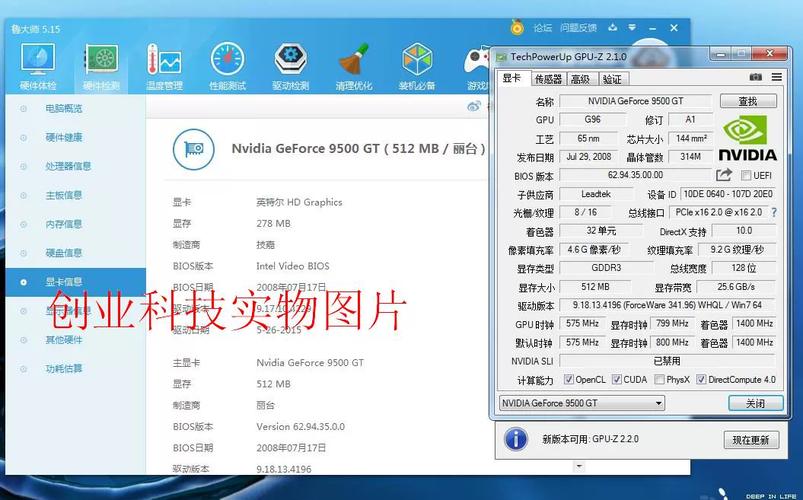The width and height of the screenshot is (803, 500).
Task: Toggle the OpenCL checkbox
Action: 568,380
